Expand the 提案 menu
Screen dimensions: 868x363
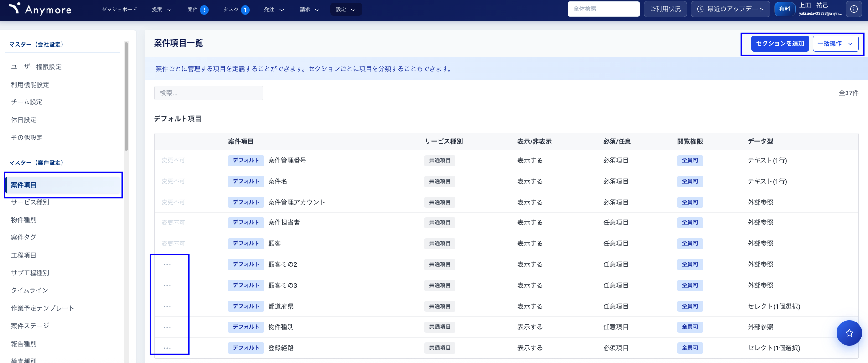click(162, 10)
